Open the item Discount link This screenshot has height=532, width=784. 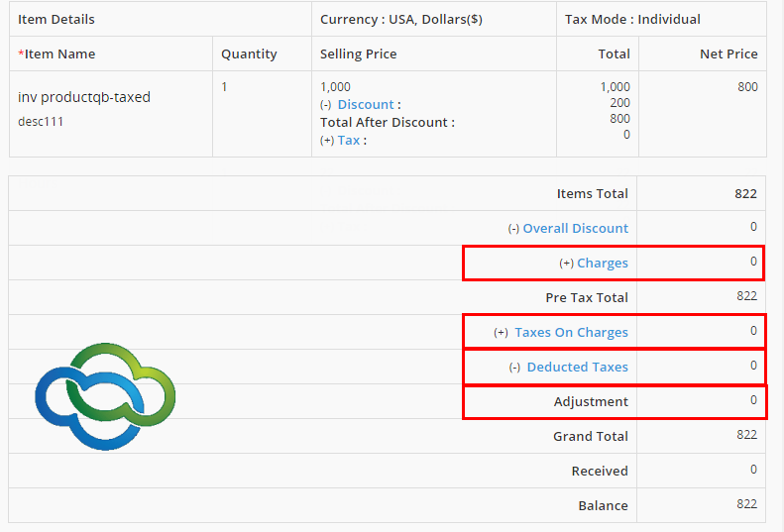tap(366, 104)
